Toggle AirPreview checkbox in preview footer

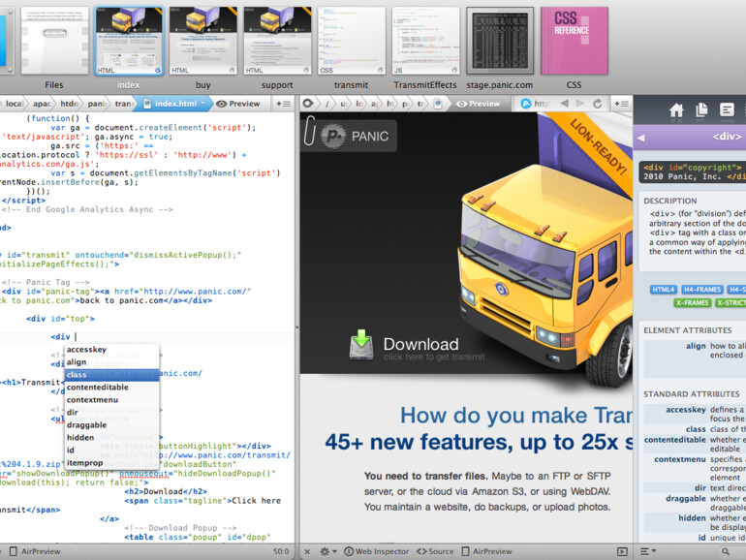click(x=464, y=551)
